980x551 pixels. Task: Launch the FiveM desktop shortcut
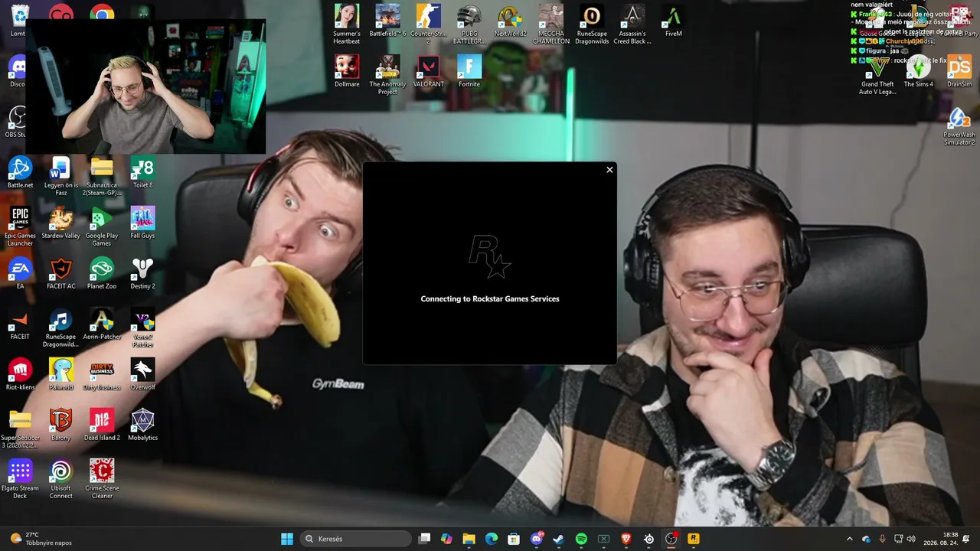click(x=674, y=21)
